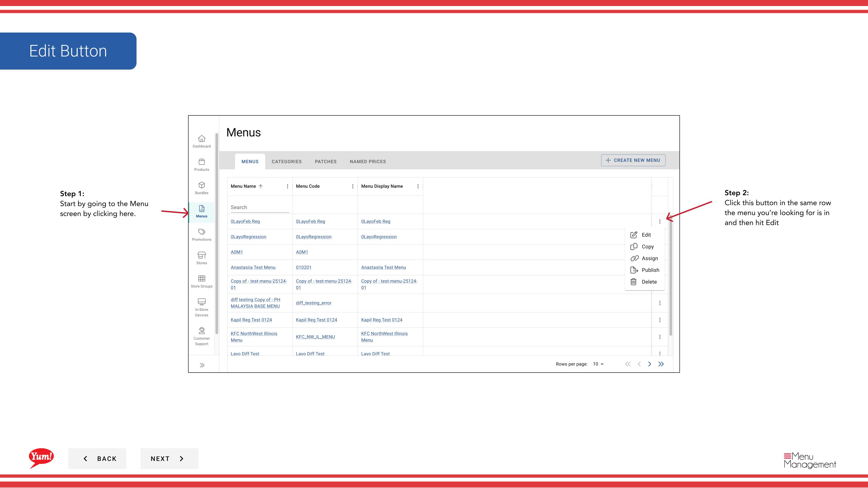The image size is (868, 488).
Task: Open the Kapil Reg Test 0124 name link
Action: tap(251, 320)
